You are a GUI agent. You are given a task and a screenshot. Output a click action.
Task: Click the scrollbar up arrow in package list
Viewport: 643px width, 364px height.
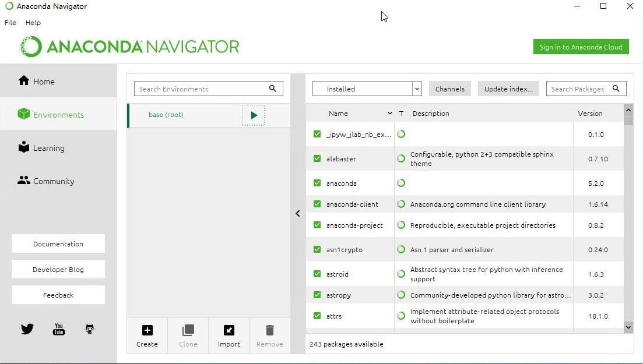tap(628, 110)
